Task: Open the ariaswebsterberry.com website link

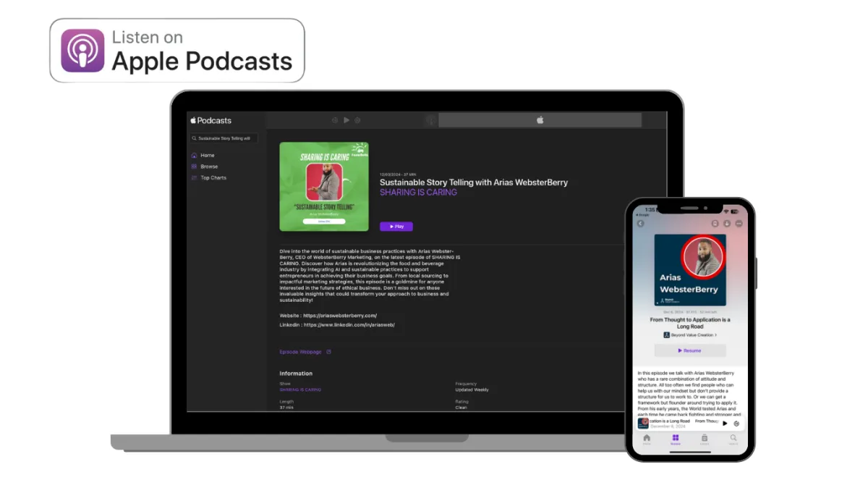Action: 340,316
